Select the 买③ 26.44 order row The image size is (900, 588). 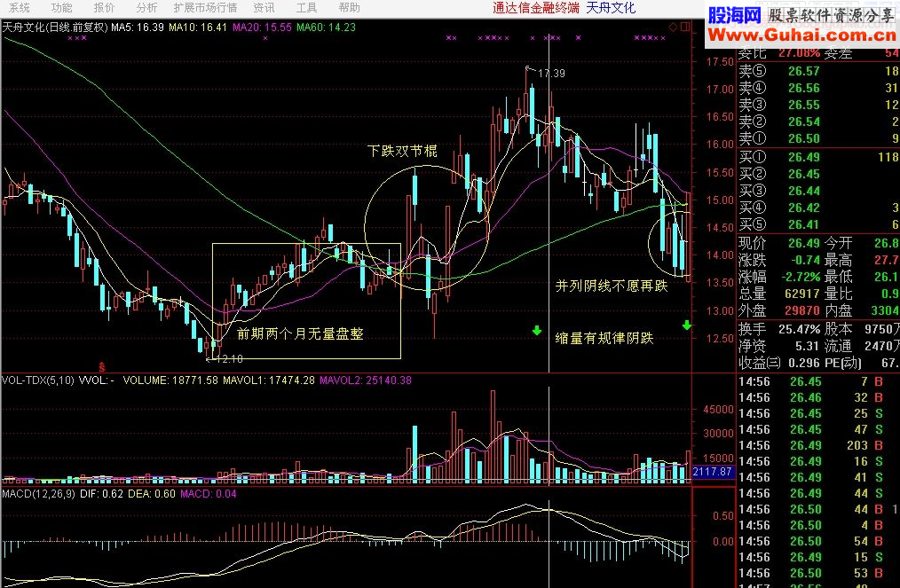(x=818, y=191)
